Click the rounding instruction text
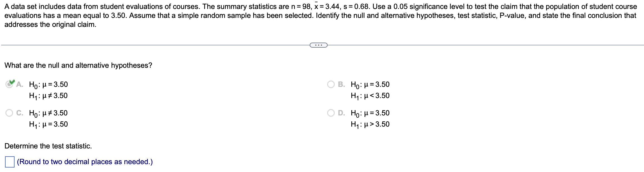The height and width of the screenshot is (172, 644). 84,161
